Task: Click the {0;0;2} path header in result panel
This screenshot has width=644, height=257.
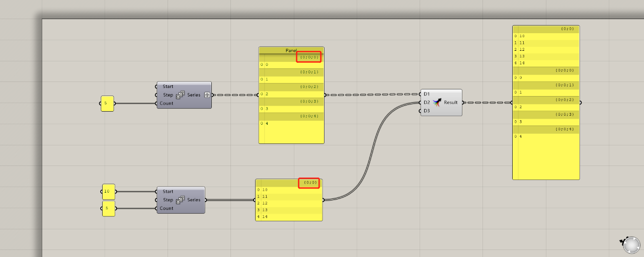Action: (x=564, y=100)
